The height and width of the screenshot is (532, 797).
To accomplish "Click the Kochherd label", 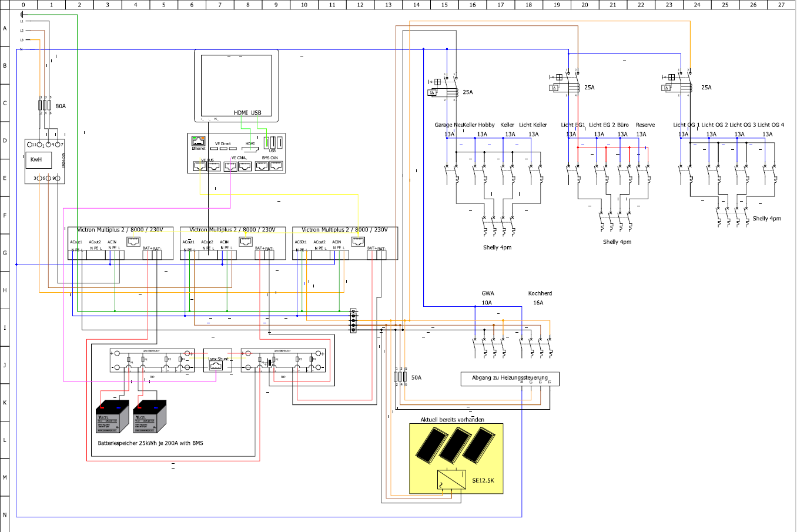I will click(x=540, y=293).
